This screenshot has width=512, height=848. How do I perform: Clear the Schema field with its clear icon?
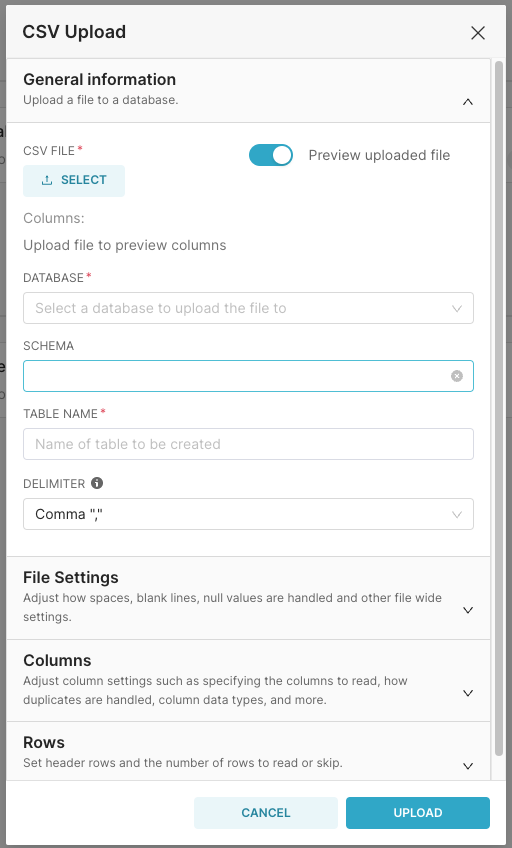click(457, 376)
